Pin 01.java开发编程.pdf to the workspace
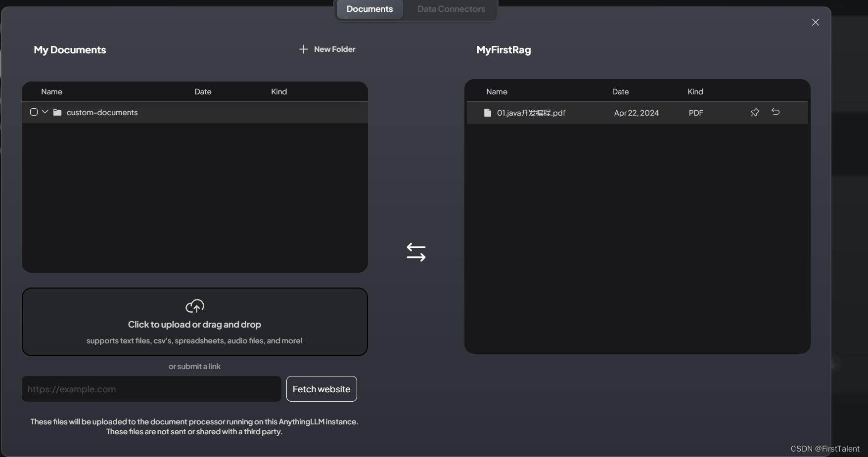Image resolution: width=868 pixels, height=457 pixels. (x=755, y=113)
